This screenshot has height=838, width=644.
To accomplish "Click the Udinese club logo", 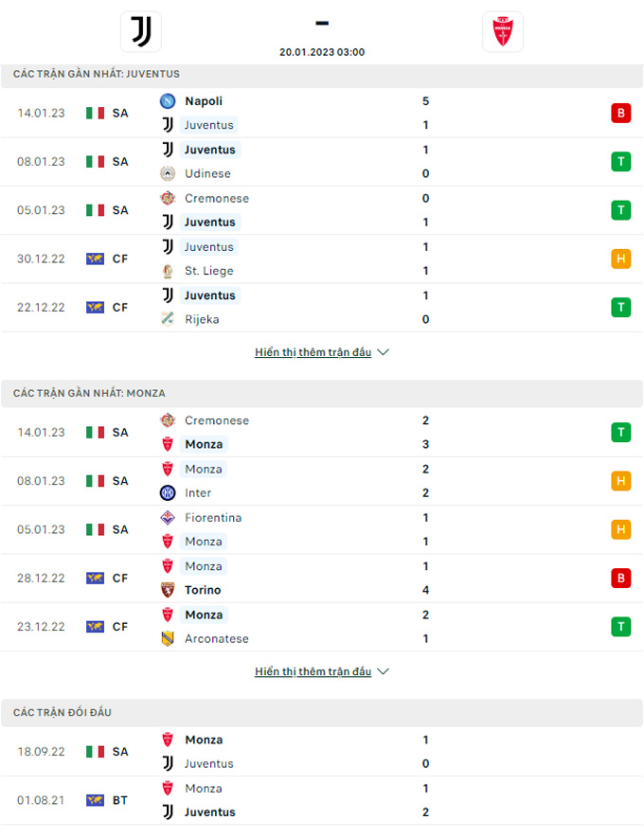I will pos(168,173).
